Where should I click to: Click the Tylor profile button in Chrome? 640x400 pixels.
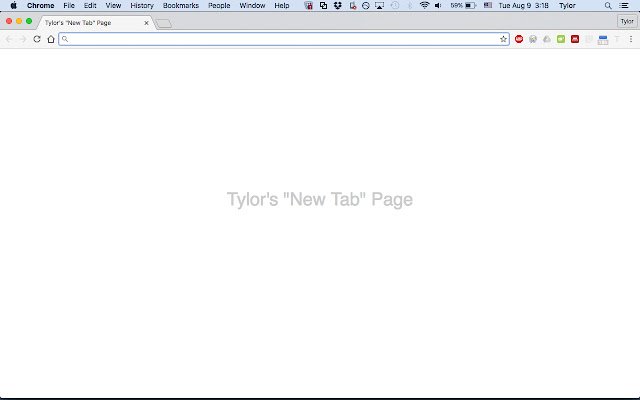point(627,22)
